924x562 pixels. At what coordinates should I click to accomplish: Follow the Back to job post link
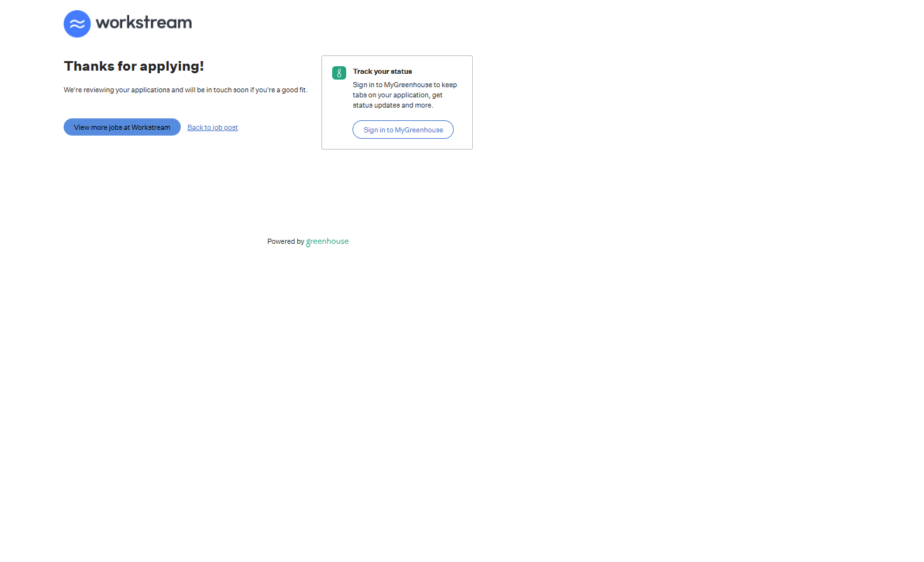[x=213, y=128]
